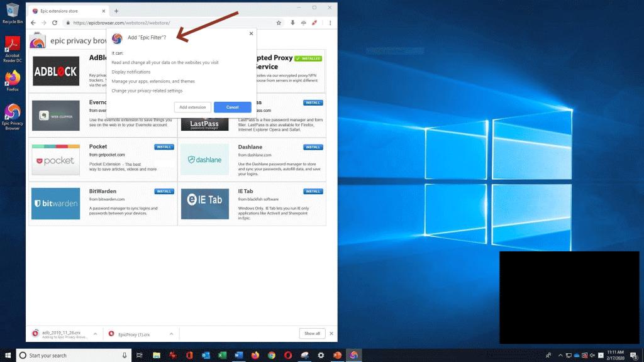
Task: Click the muted volume tray icon
Action: [x=592, y=356]
